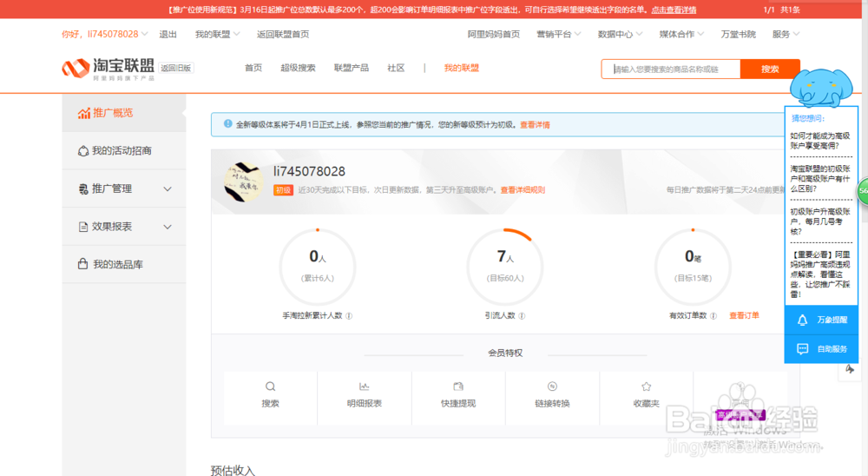Click the 推广概览 chart icon in sidebar
This screenshot has width=868, height=476.
[x=83, y=113]
